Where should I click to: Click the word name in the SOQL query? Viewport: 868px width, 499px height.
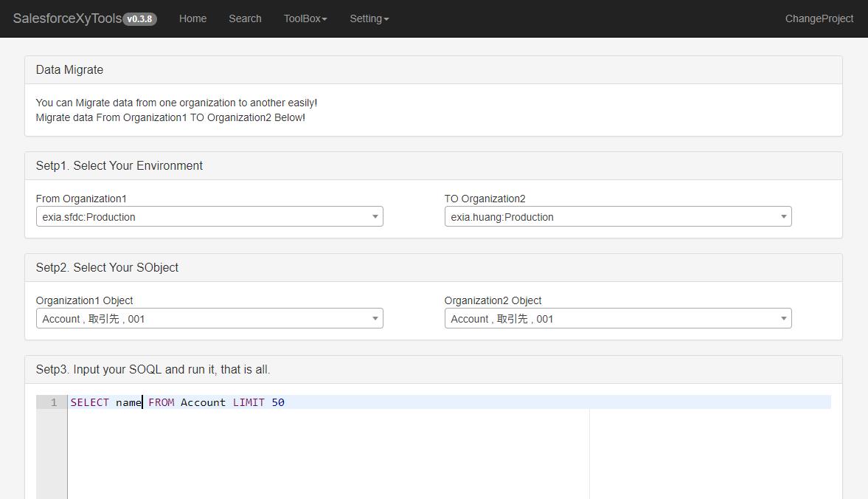pos(128,402)
